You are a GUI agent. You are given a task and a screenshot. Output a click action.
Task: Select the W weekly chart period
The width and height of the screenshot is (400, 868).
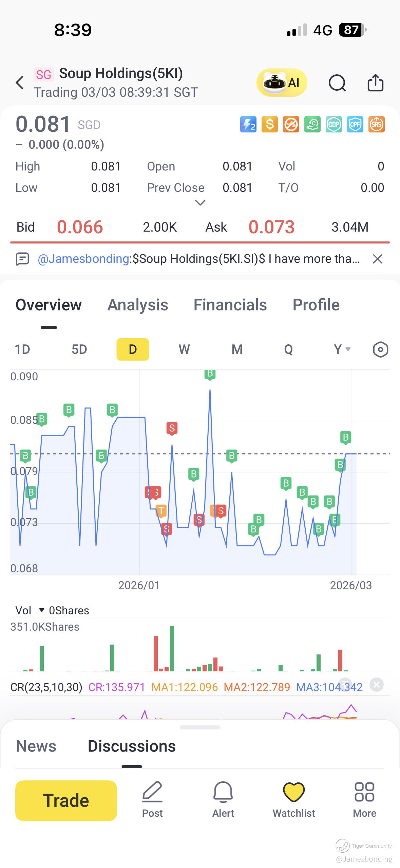pos(184,349)
